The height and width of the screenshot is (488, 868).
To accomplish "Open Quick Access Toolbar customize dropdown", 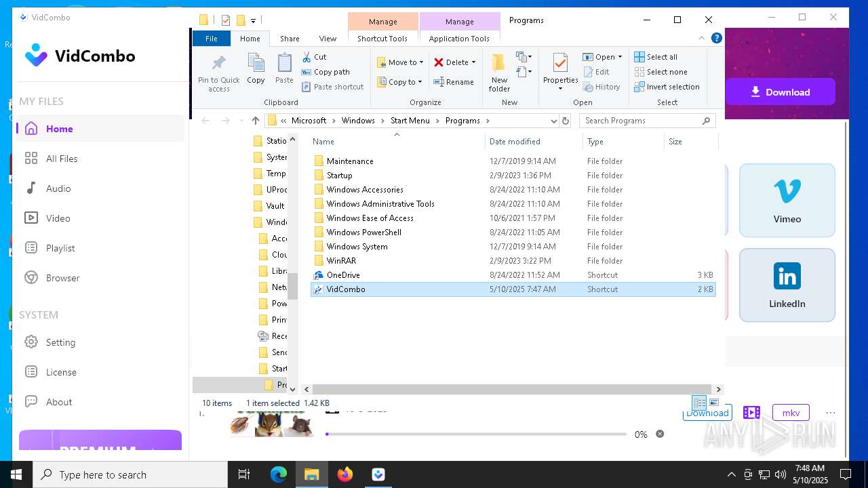I will [x=253, y=20].
